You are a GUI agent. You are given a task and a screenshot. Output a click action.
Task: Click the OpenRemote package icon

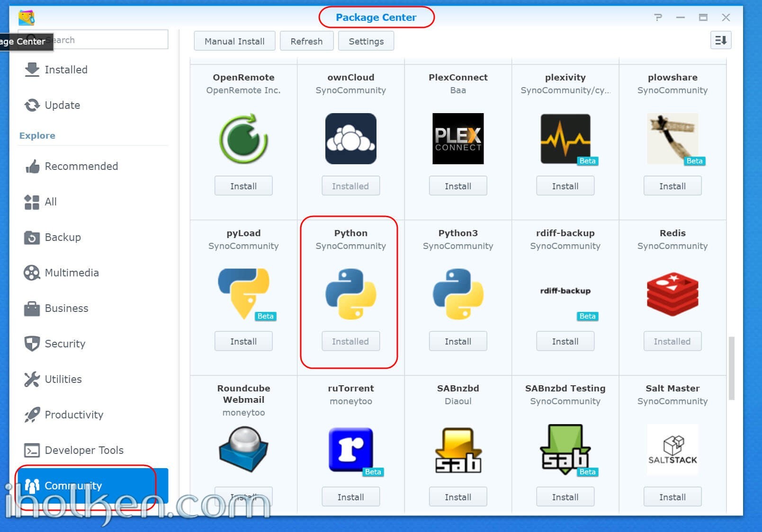pos(243,139)
